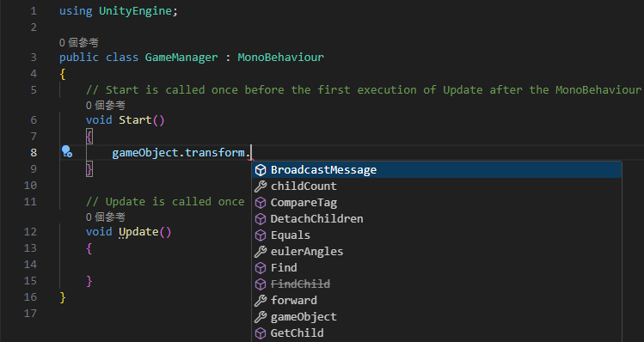The width and height of the screenshot is (644, 342).
Task: Click the childCount property wrench icon
Action: coord(261,186)
